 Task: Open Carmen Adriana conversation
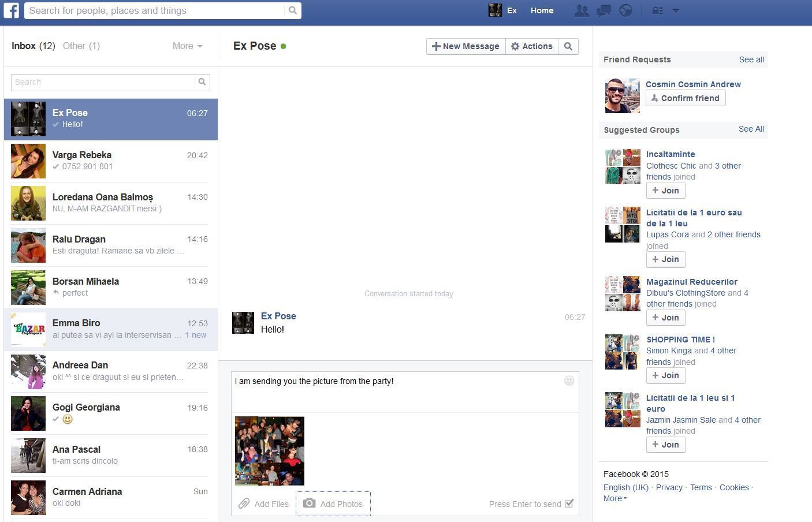111,498
